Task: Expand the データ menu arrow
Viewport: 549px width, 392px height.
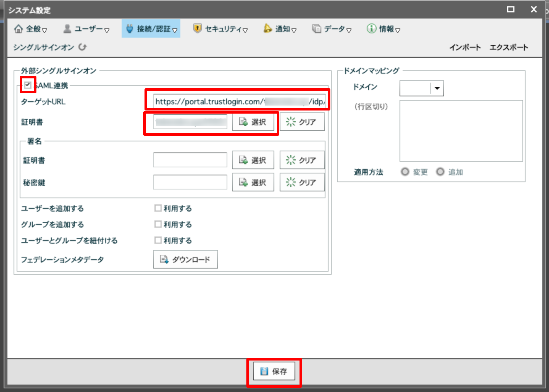Action: 349,30
